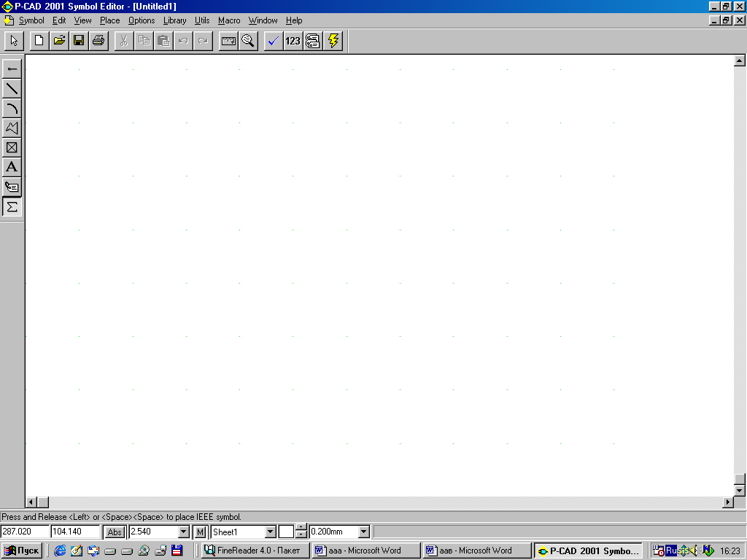Select Place Attribute tool
This screenshot has width=747, height=560.
coord(12,187)
